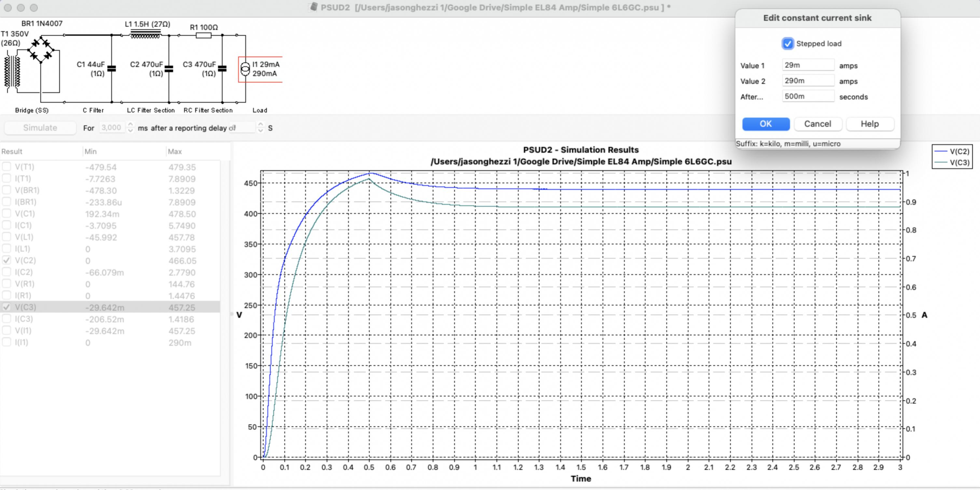Click the simulation duration field 3,000
The width and height of the screenshot is (980, 490).
point(112,128)
